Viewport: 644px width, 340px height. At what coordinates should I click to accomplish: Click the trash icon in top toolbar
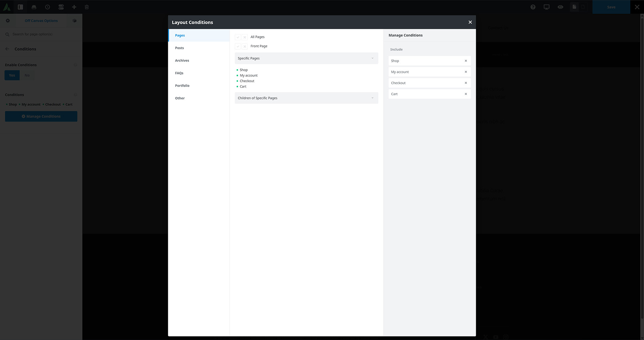coord(87,7)
